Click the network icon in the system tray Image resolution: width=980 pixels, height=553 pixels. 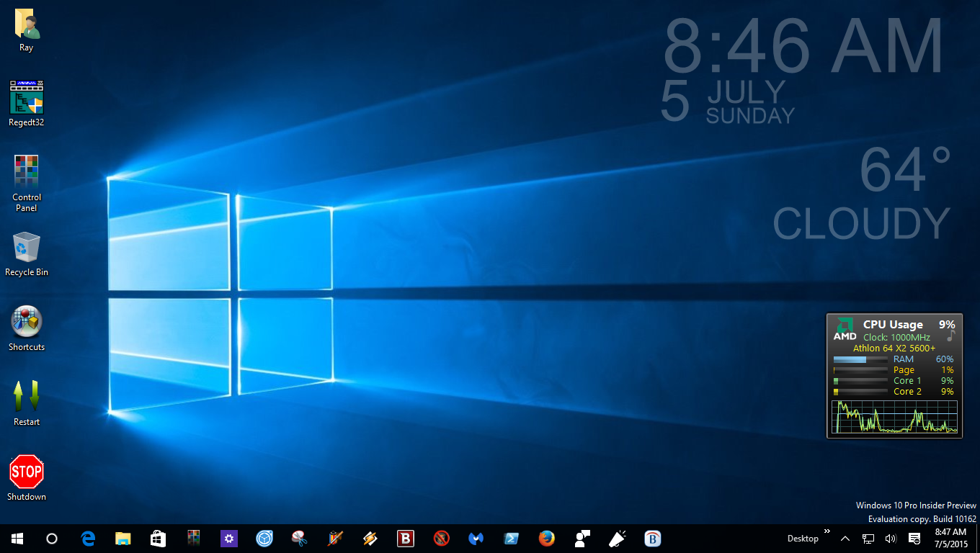868,539
